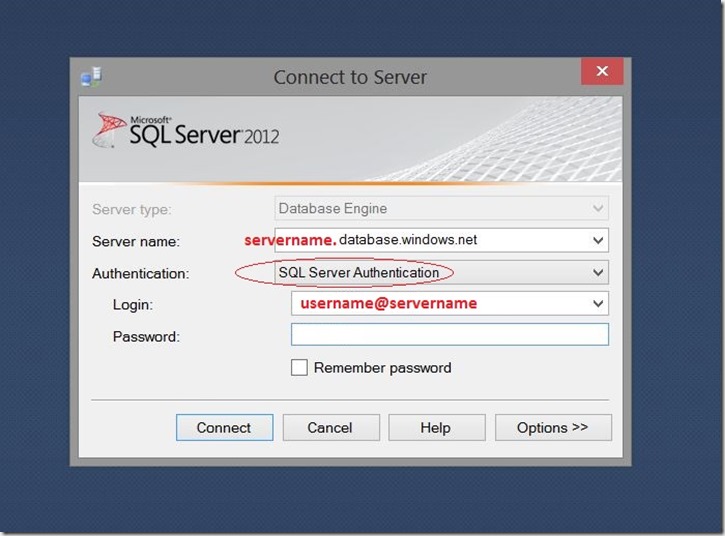Close the Connect to Server dialog
Viewport: 725px width, 536px height.
tap(602, 72)
